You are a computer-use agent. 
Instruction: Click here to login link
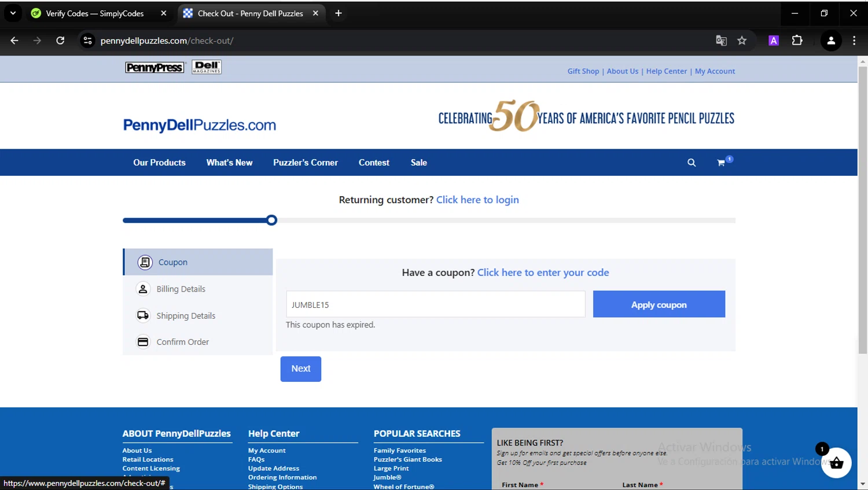pyautogui.click(x=477, y=200)
